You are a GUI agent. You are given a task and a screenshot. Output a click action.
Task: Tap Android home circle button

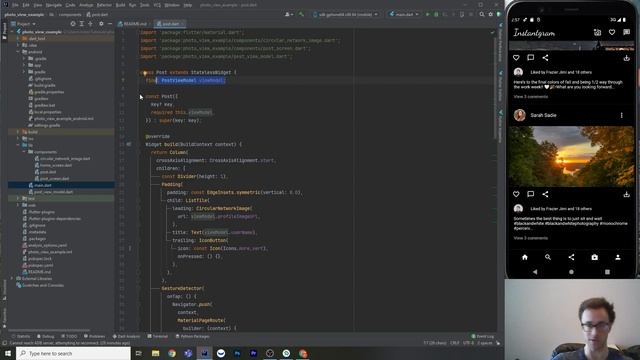click(x=571, y=272)
